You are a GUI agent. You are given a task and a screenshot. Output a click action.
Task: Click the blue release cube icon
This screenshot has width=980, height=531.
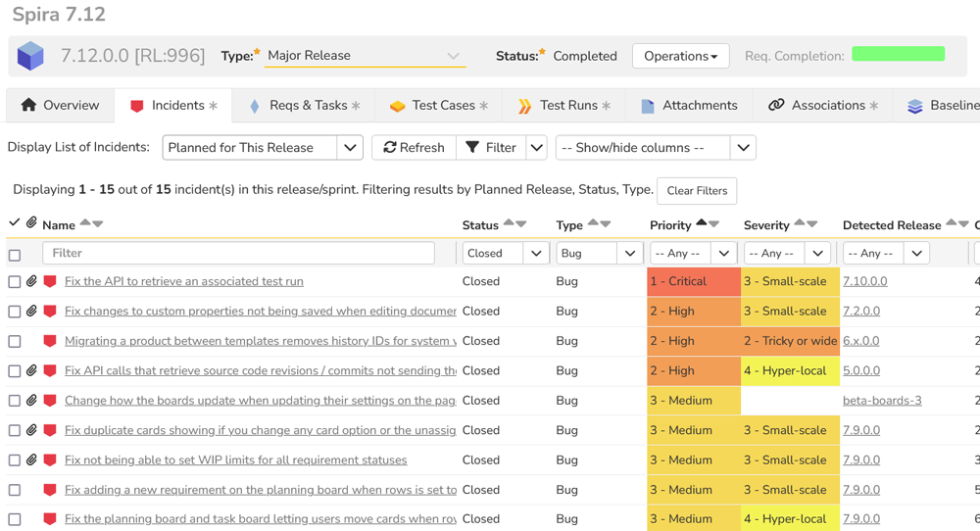pos(30,56)
